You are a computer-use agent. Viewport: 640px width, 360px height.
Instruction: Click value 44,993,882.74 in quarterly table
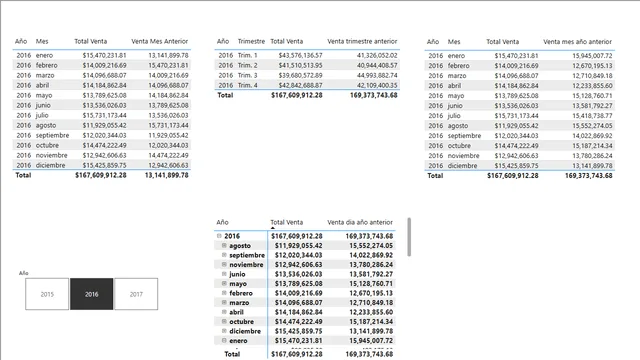[377, 75]
